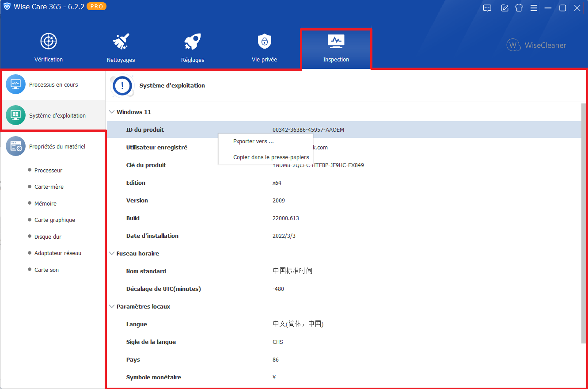Open the Vérification radar icon
The image size is (588, 389).
[49, 42]
